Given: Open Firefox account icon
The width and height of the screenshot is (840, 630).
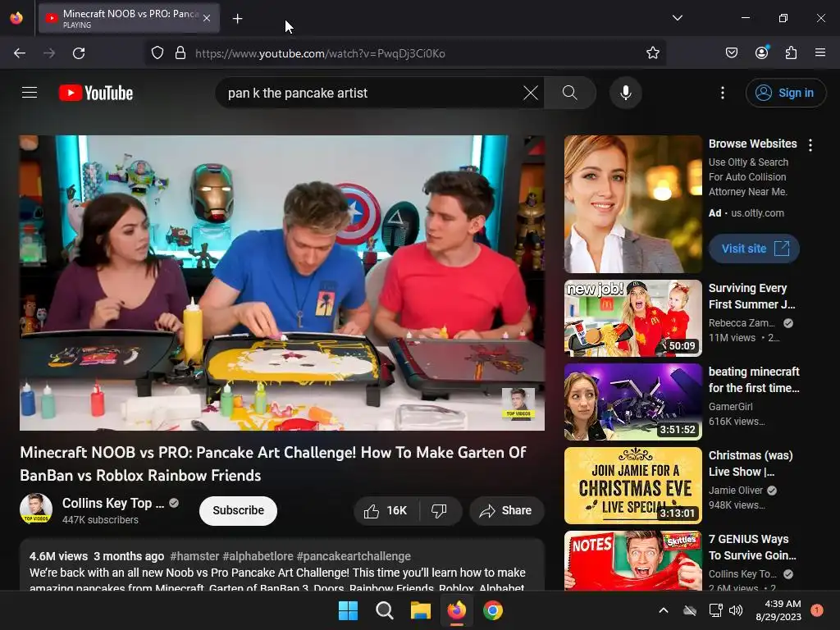Looking at the screenshot, I should 762,53.
